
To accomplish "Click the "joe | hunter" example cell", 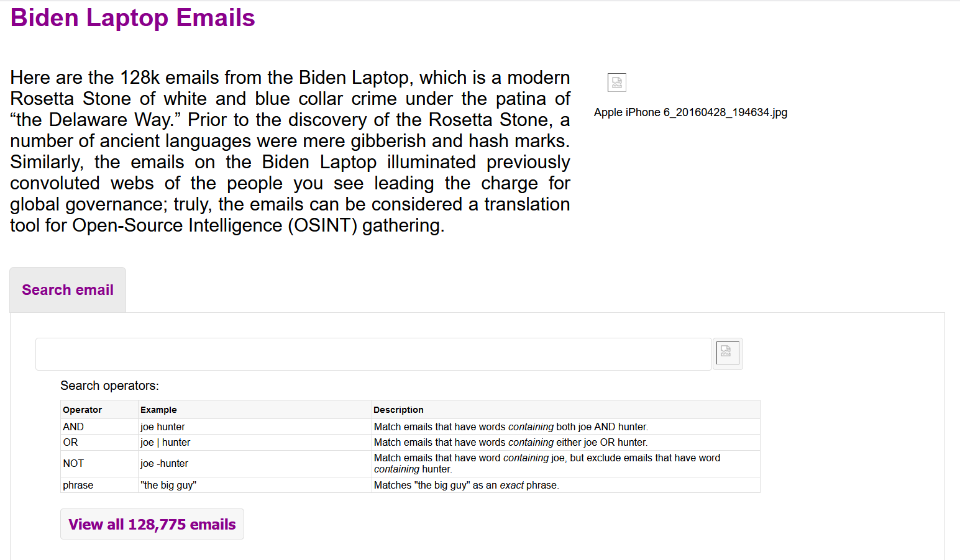I will coord(255,442).
